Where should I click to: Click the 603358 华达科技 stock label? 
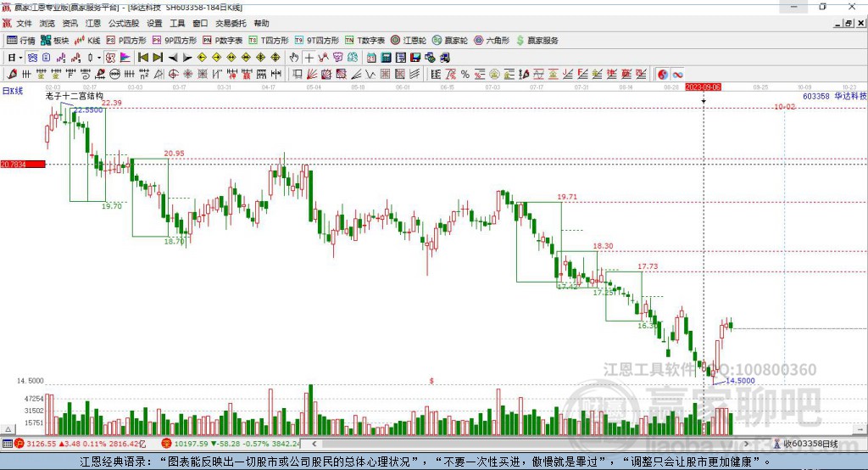pos(835,96)
